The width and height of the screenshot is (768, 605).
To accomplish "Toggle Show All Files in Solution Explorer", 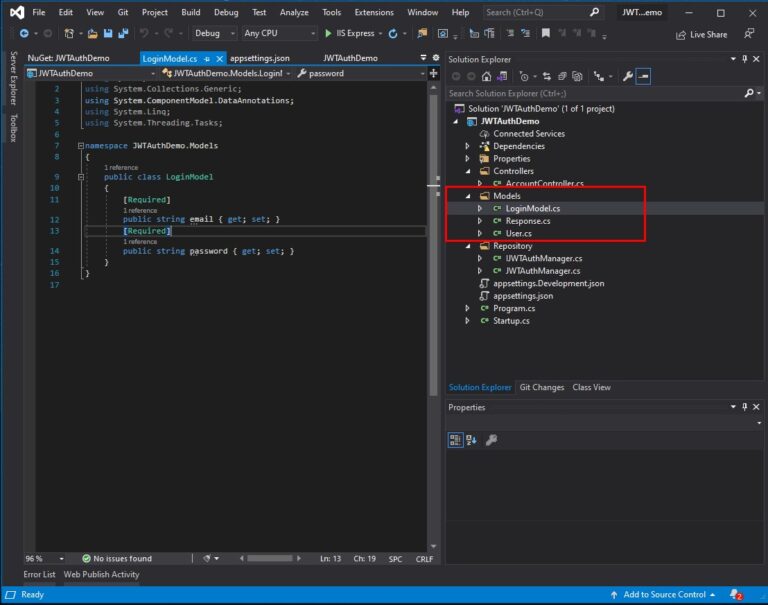I will pyautogui.click(x=577, y=76).
